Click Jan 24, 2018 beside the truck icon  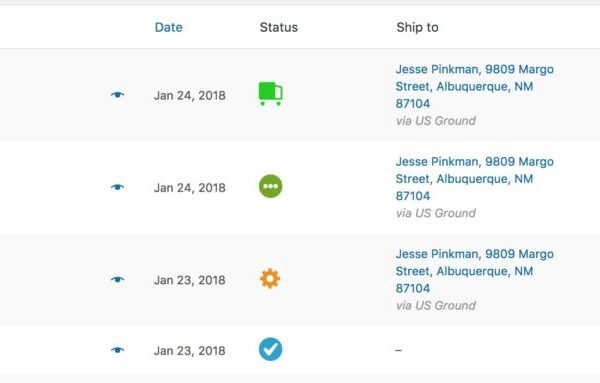(190, 95)
